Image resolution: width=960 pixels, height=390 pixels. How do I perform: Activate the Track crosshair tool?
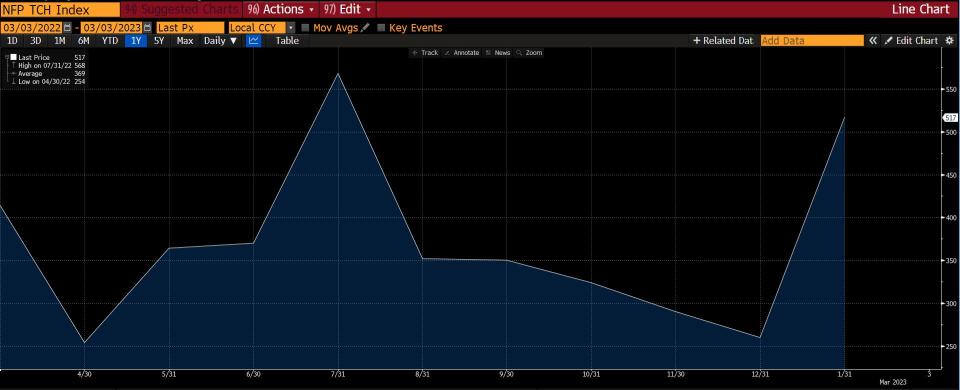click(425, 53)
